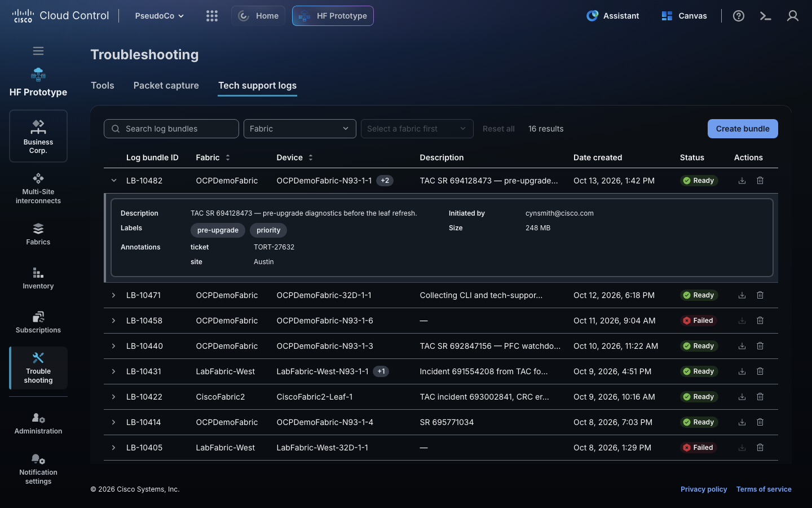Download bundle LB-10471
Screen dimensions: 812x508
click(742, 295)
